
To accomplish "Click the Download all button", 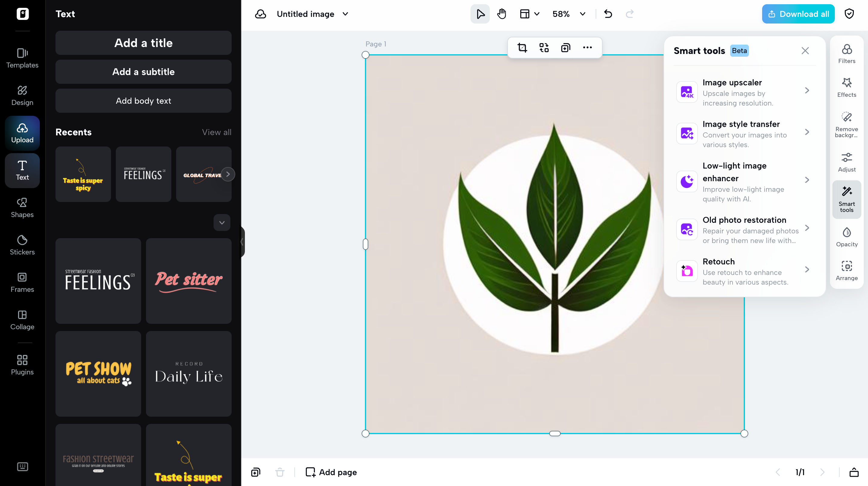I will pyautogui.click(x=798, y=14).
